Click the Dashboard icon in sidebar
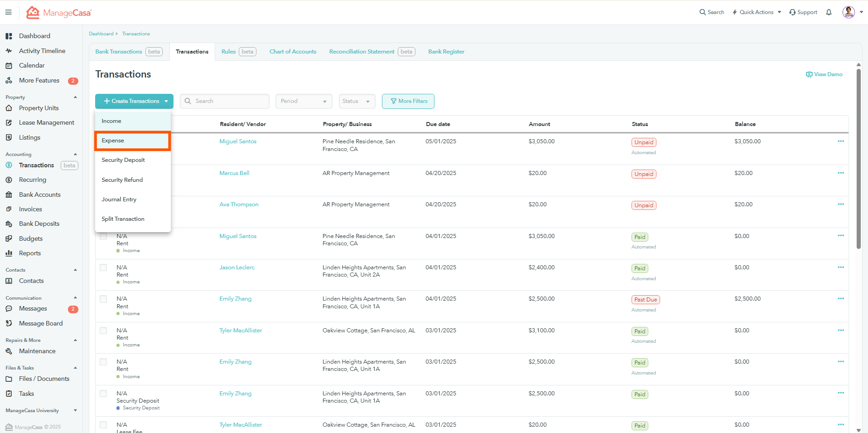This screenshot has width=868, height=433. click(x=9, y=36)
